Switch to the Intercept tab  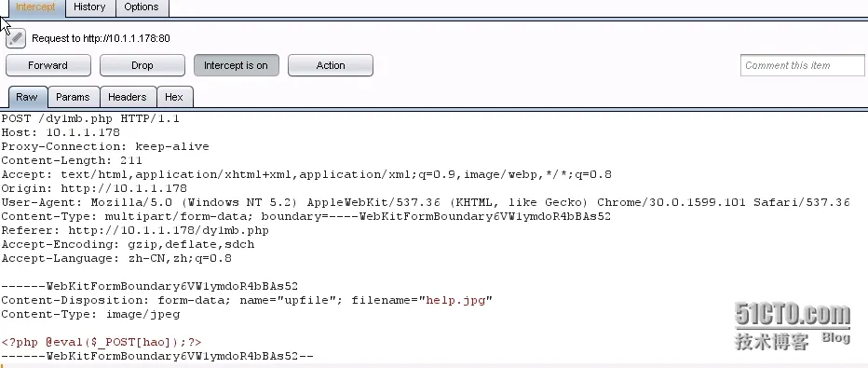(x=35, y=7)
